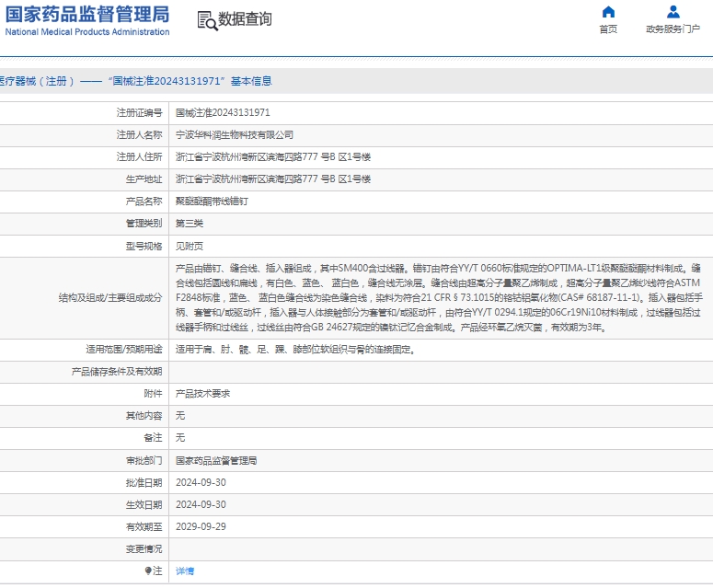Open the 详情 details link
The height and width of the screenshot is (588, 713).
coord(185,571)
